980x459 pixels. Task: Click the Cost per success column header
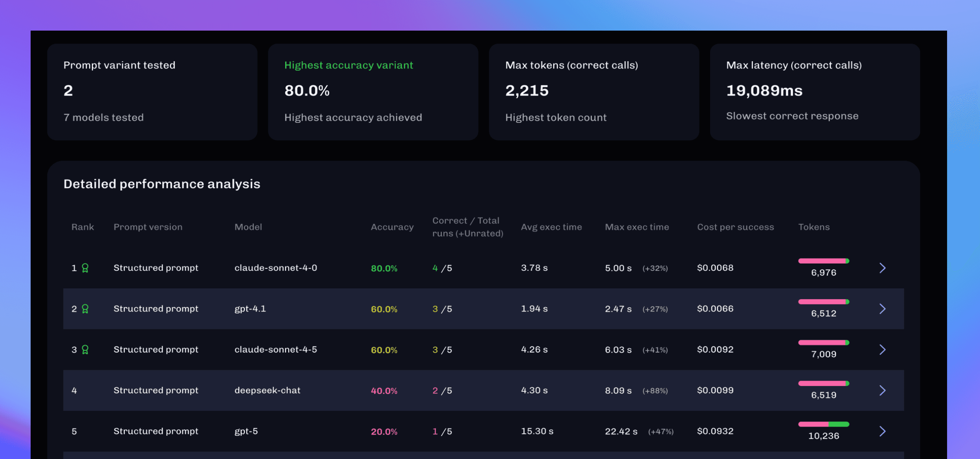pos(735,227)
